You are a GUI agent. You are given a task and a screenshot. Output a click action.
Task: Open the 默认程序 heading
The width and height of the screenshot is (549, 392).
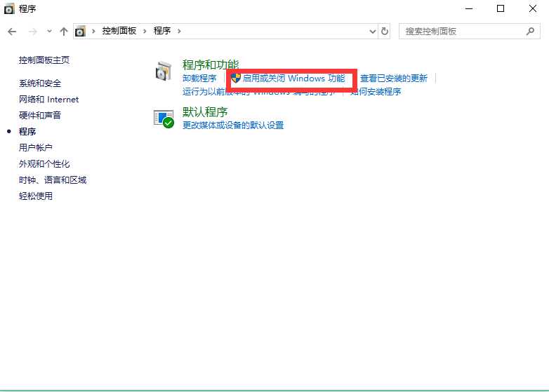click(205, 112)
